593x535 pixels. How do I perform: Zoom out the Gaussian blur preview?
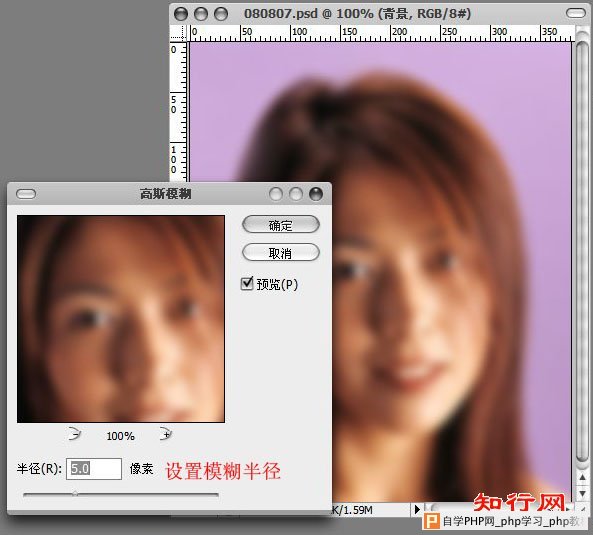pyautogui.click(x=75, y=434)
